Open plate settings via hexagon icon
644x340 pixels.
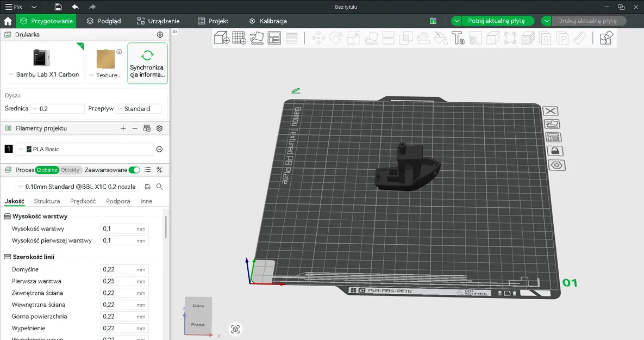557,165
